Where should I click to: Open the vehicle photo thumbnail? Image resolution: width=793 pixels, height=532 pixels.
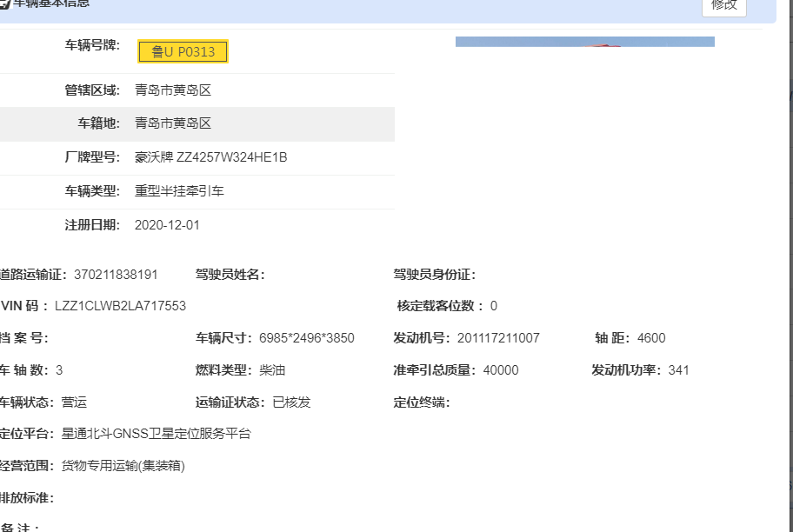click(584, 42)
